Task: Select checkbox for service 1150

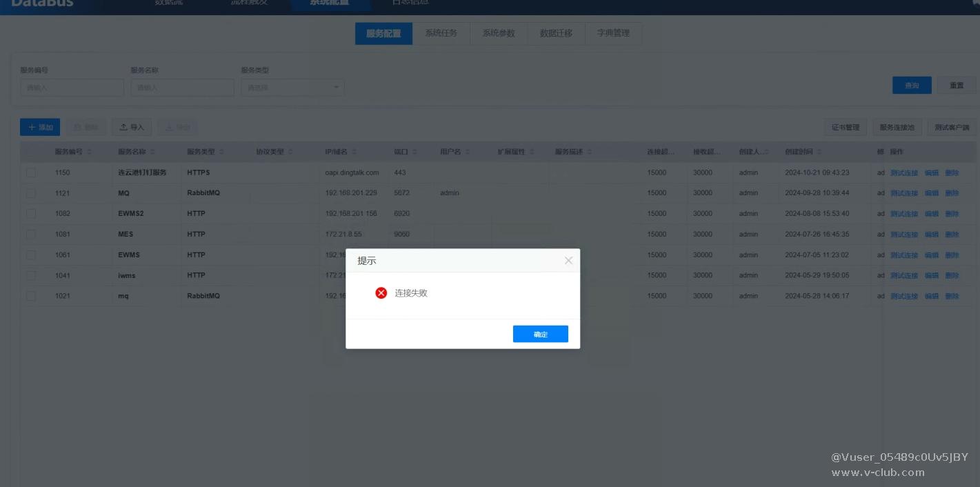Action: 31,172
